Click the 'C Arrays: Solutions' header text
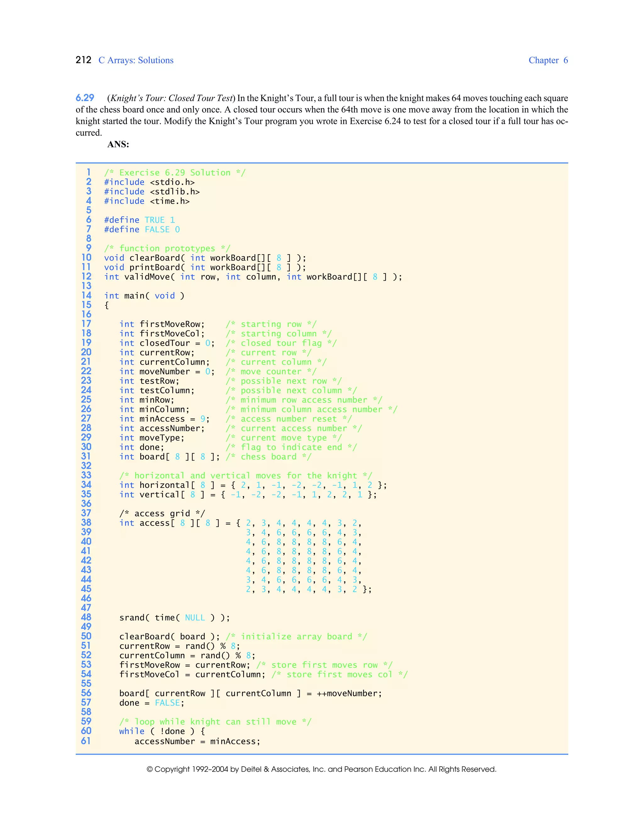 coord(136,60)
